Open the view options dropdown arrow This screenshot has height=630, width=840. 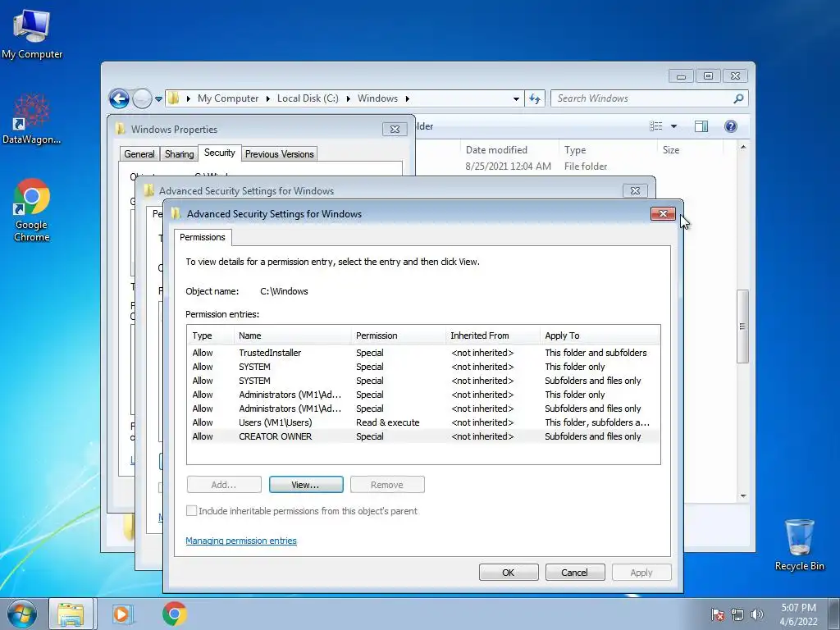point(673,126)
